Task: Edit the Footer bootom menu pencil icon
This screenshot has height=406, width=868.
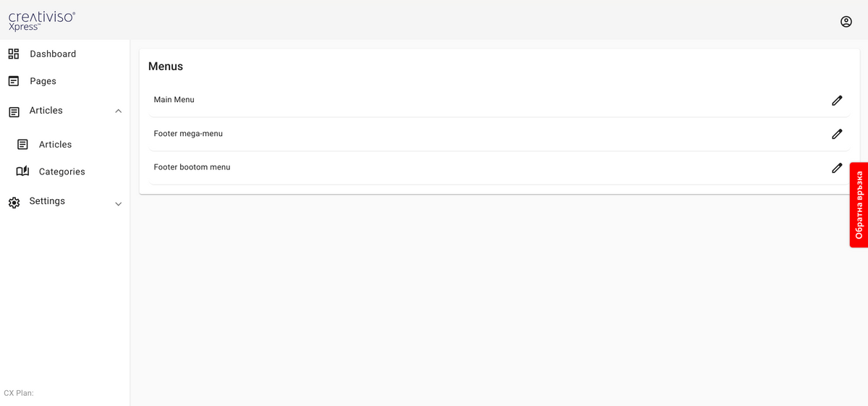Action: pos(837,168)
